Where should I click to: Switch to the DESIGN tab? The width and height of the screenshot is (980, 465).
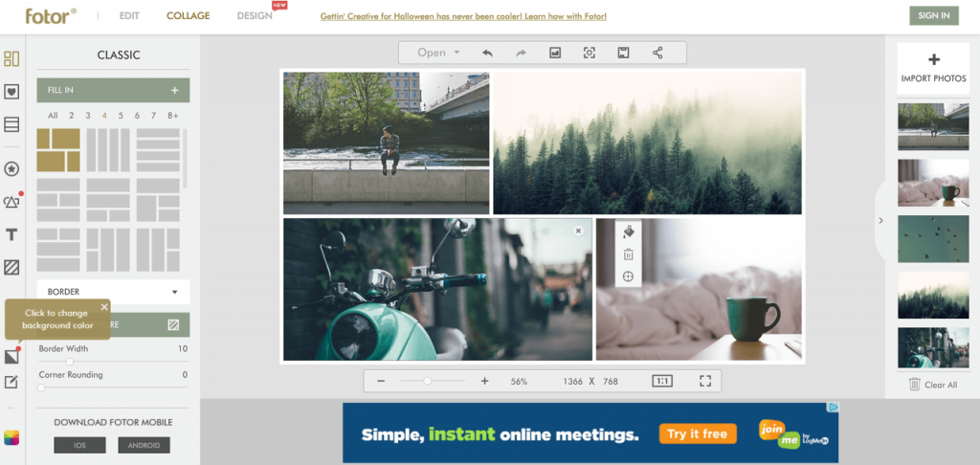(254, 16)
